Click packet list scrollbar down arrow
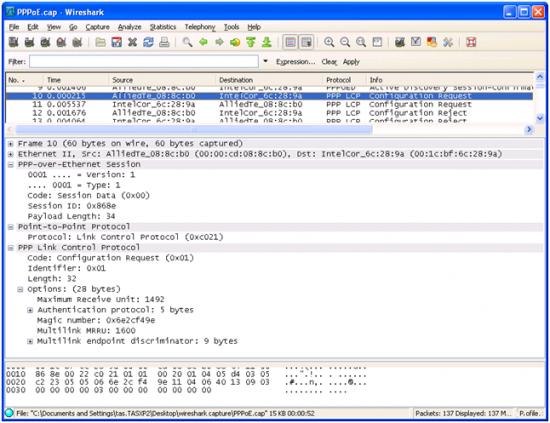This screenshot has width=550, height=423. pos(539,118)
